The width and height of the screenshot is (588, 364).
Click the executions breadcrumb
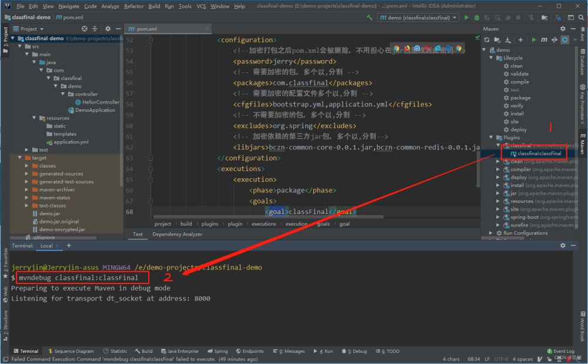pyautogui.click(x=263, y=224)
